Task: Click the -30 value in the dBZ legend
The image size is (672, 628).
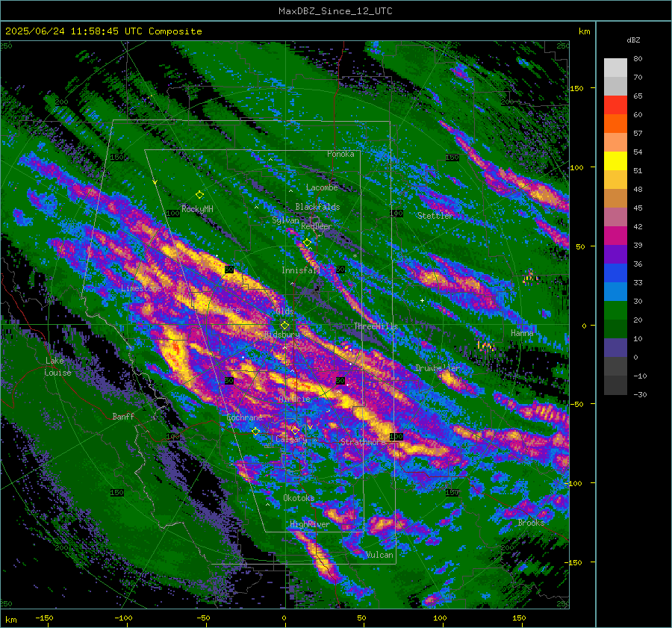Action: pyautogui.click(x=640, y=394)
